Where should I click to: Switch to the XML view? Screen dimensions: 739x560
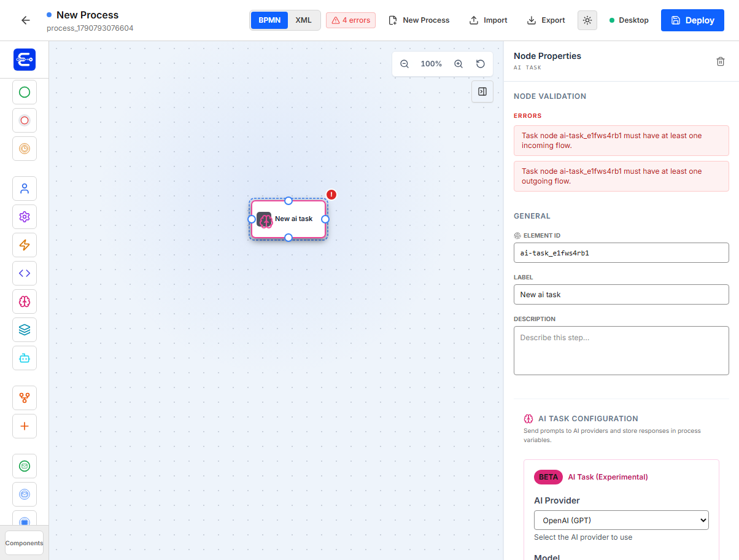(303, 20)
